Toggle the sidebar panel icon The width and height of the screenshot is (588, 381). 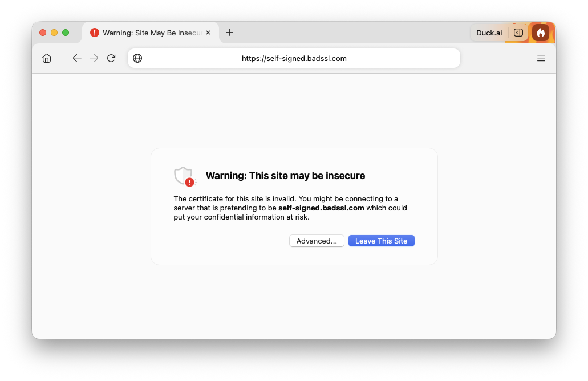pos(518,33)
